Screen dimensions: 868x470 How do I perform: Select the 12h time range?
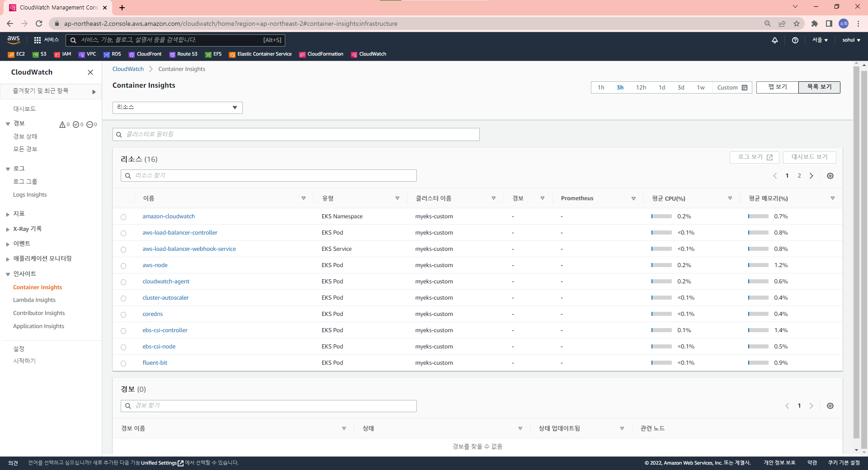tap(641, 88)
